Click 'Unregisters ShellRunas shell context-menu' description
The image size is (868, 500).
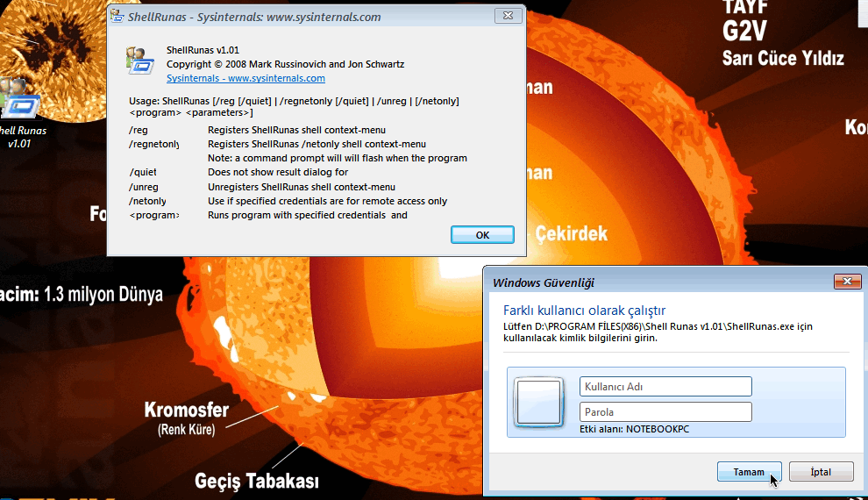point(302,187)
